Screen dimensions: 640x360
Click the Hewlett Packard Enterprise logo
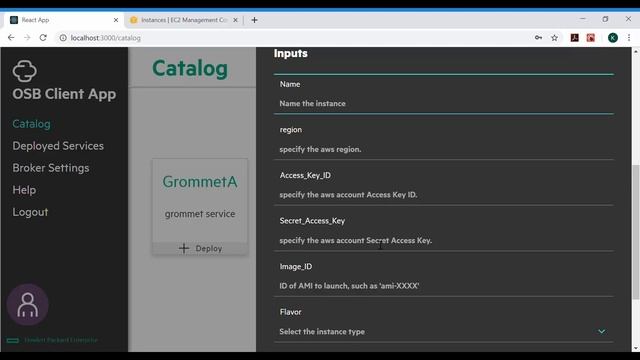coord(13,340)
